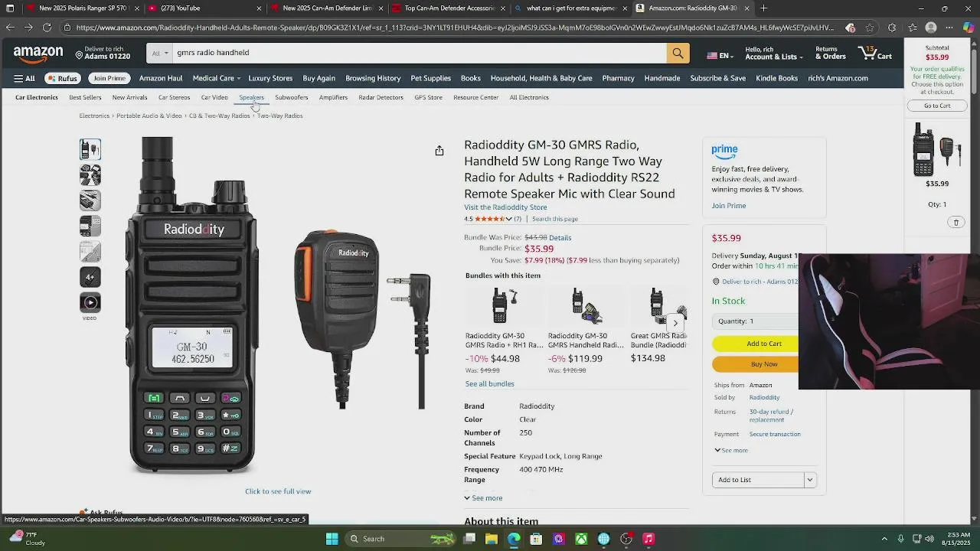Open the Apple Music taskbar icon

click(648, 539)
